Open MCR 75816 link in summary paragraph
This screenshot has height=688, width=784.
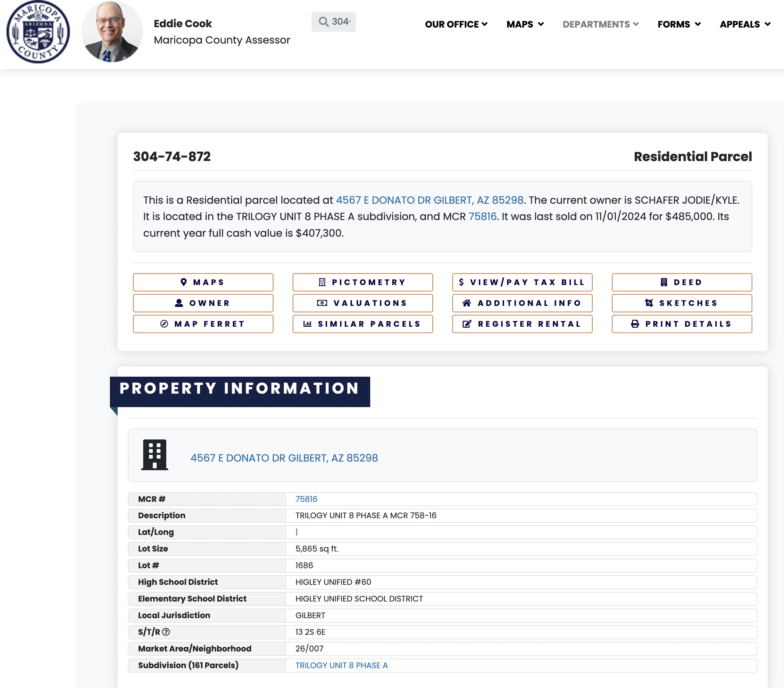click(x=482, y=217)
